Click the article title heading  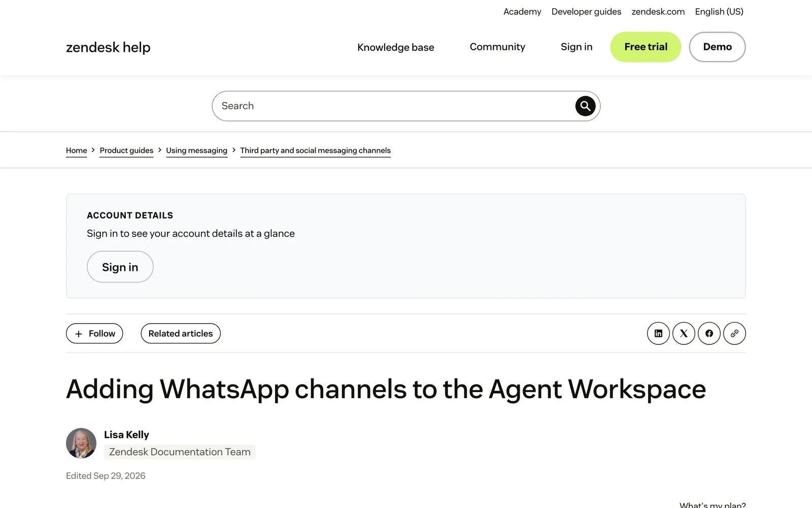click(x=386, y=390)
